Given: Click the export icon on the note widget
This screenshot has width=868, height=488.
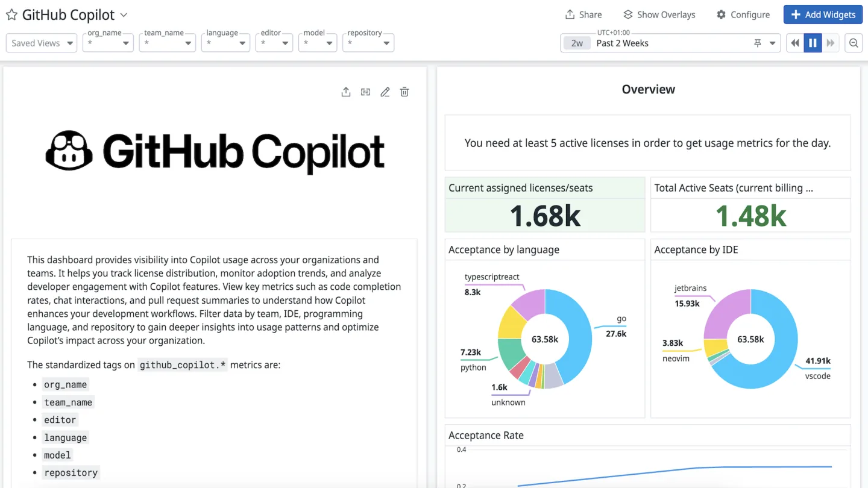Looking at the screenshot, I should [x=346, y=92].
